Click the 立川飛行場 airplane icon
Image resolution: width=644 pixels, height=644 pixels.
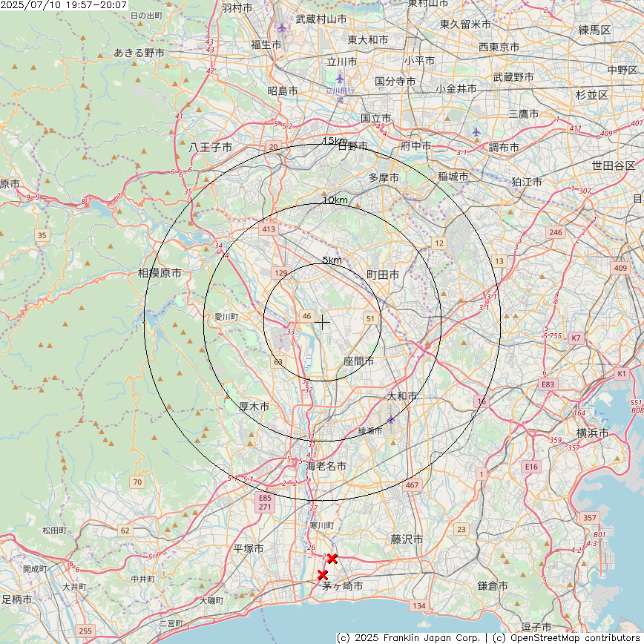click(339, 78)
